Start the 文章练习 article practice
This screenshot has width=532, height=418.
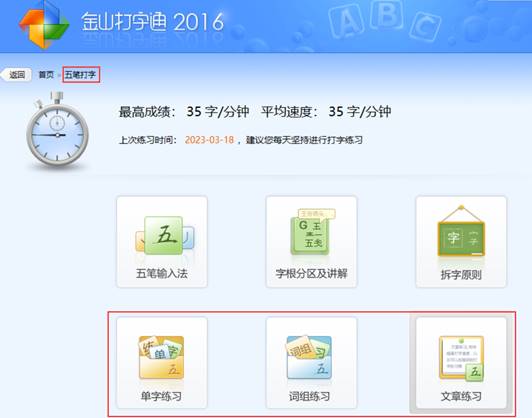click(461, 363)
